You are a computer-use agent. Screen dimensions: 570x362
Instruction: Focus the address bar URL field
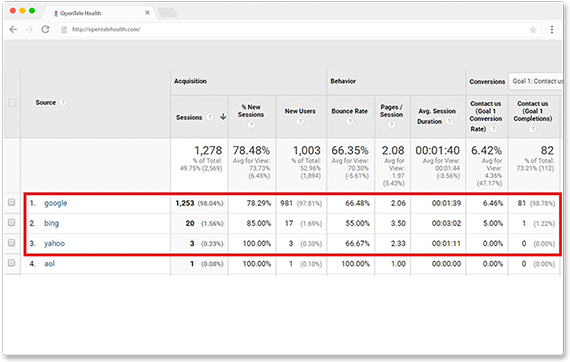click(x=299, y=29)
